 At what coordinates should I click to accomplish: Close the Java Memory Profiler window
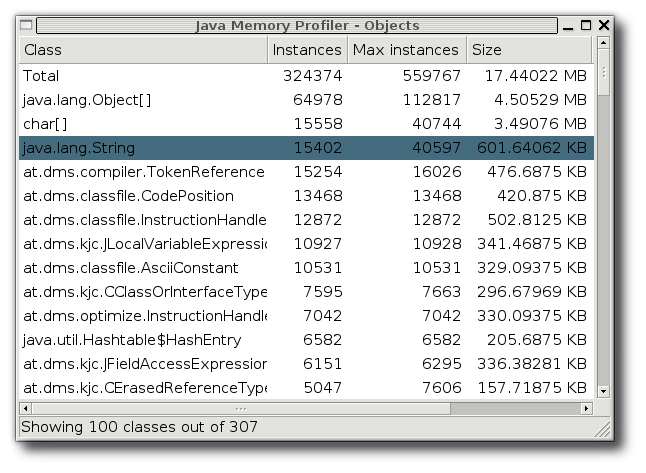tap(604, 26)
